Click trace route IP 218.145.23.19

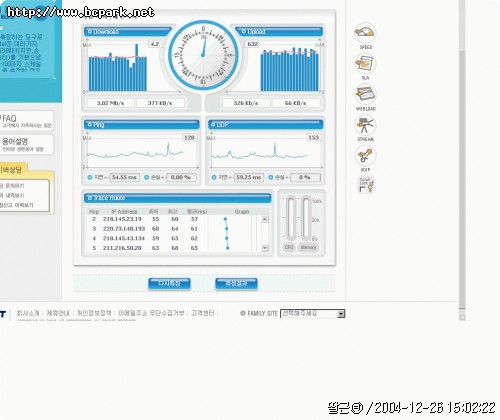(x=122, y=219)
